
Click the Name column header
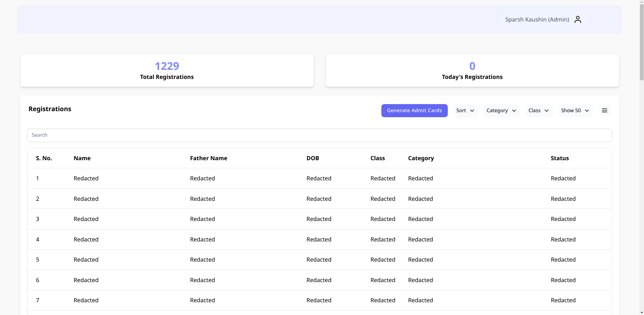(82, 158)
